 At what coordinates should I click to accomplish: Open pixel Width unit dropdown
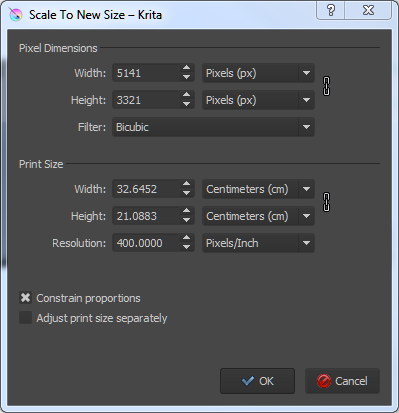click(x=258, y=73)
